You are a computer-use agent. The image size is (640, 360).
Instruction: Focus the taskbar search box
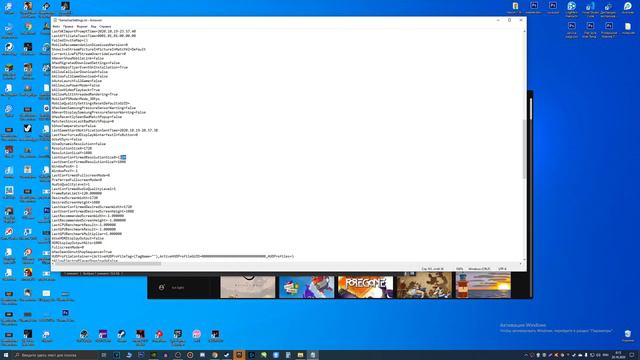click(x=55, y=355)
